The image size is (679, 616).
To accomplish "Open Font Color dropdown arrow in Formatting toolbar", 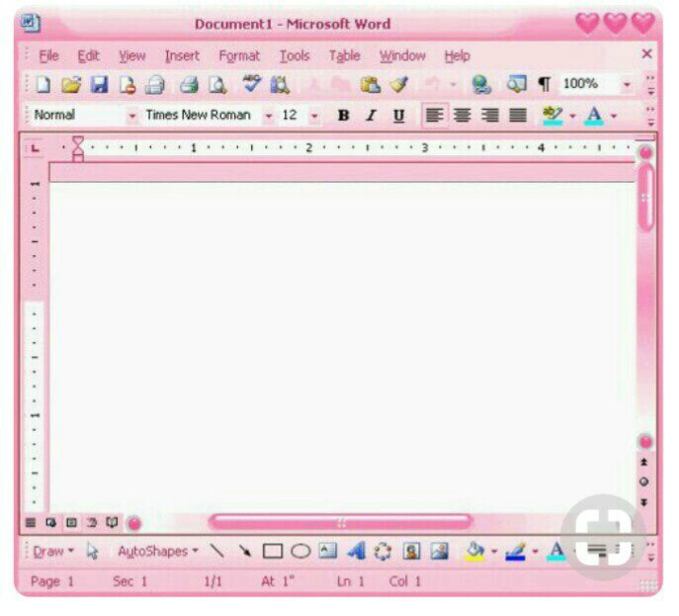I will [614, 116].
